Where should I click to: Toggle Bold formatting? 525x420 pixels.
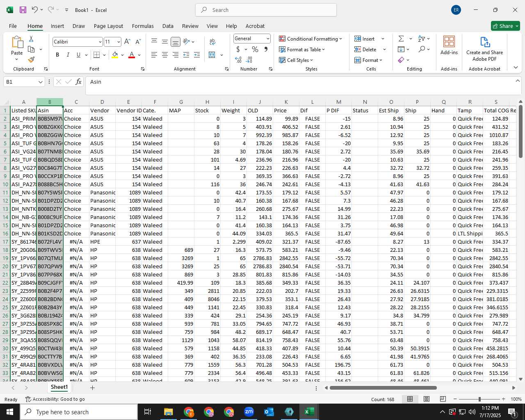[x=57, y=55]
